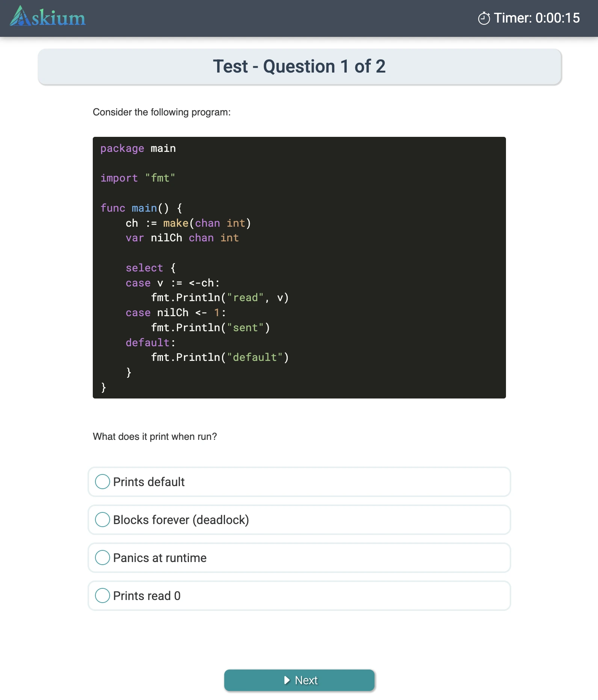Mark "Prints read 0" as the answer
This screenshot has height=700, width=598.
coord(103,595)
